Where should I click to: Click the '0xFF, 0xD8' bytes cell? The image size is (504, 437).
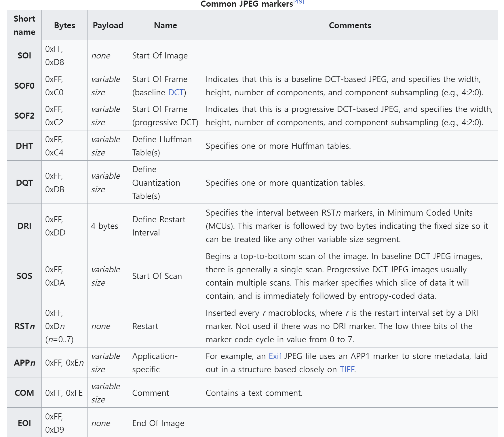click(64, 55)
